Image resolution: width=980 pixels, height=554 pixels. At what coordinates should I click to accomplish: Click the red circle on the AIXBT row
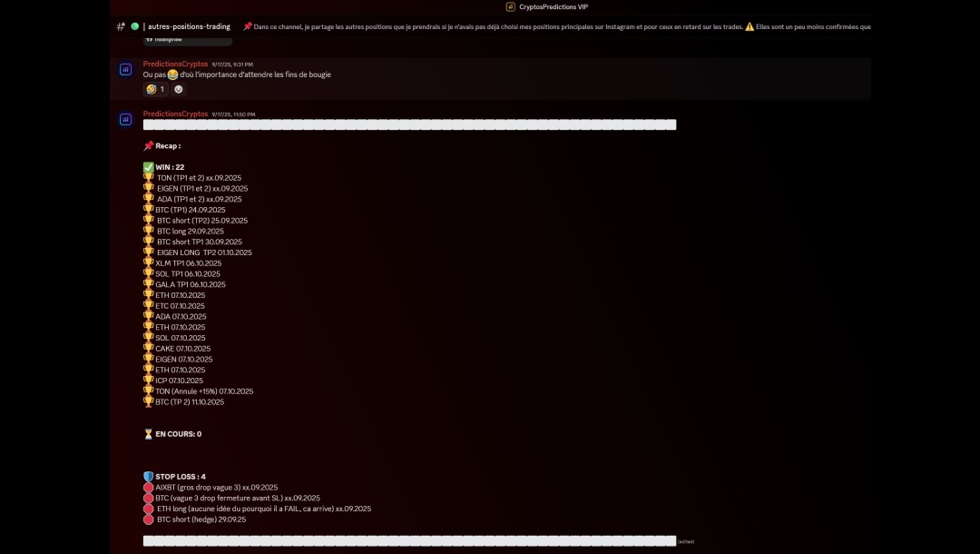pos(148,487)
